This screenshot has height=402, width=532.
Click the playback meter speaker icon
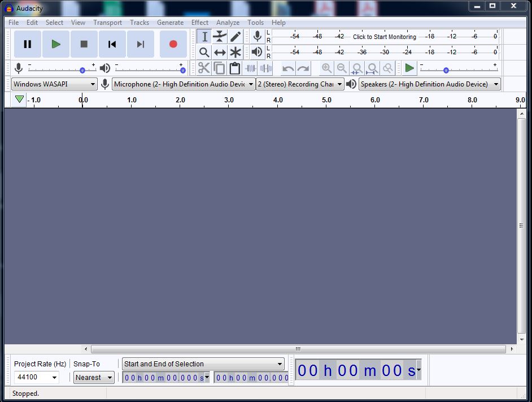(257, 52)
